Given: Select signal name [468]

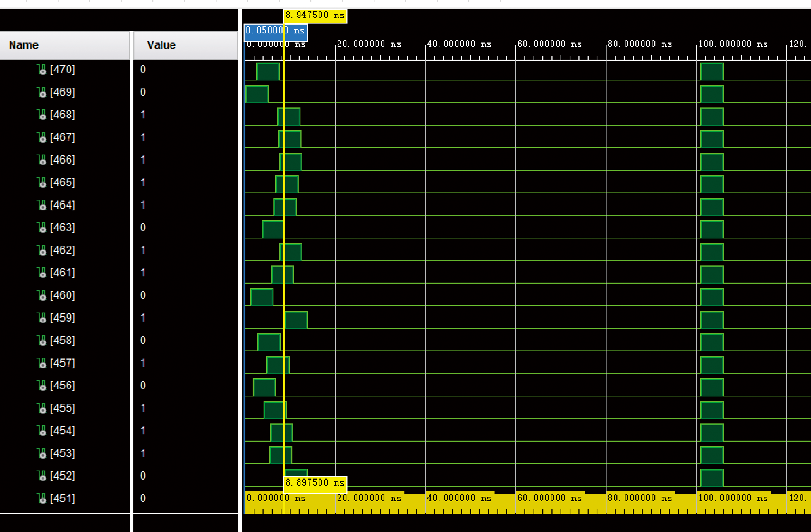Looking at the screenshot, I should click(x=63, y=114).
